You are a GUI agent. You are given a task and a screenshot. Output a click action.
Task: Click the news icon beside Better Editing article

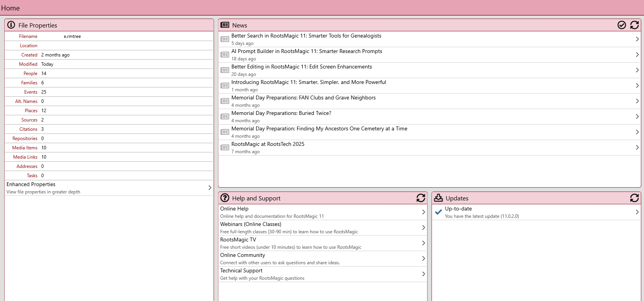pyautogui.click(x=225, y=70)
